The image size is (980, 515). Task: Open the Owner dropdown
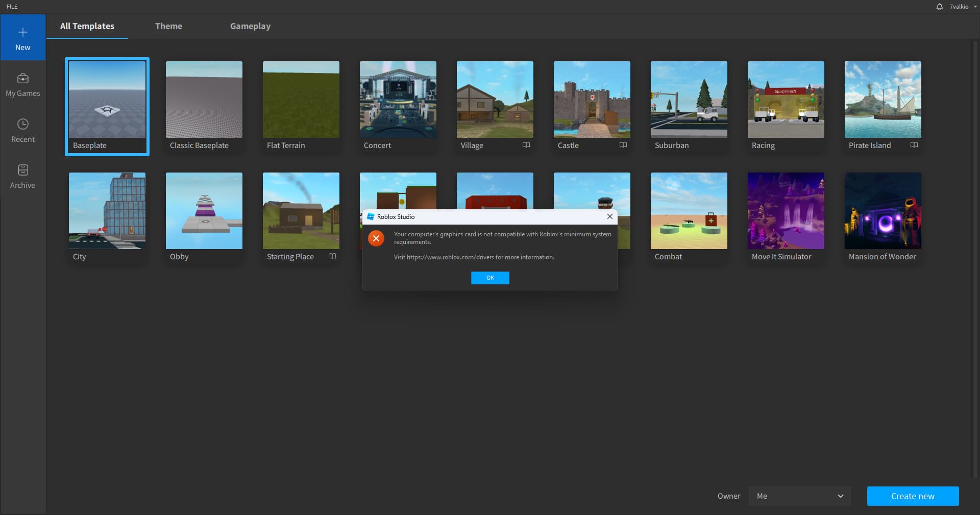tap(799, 496)
